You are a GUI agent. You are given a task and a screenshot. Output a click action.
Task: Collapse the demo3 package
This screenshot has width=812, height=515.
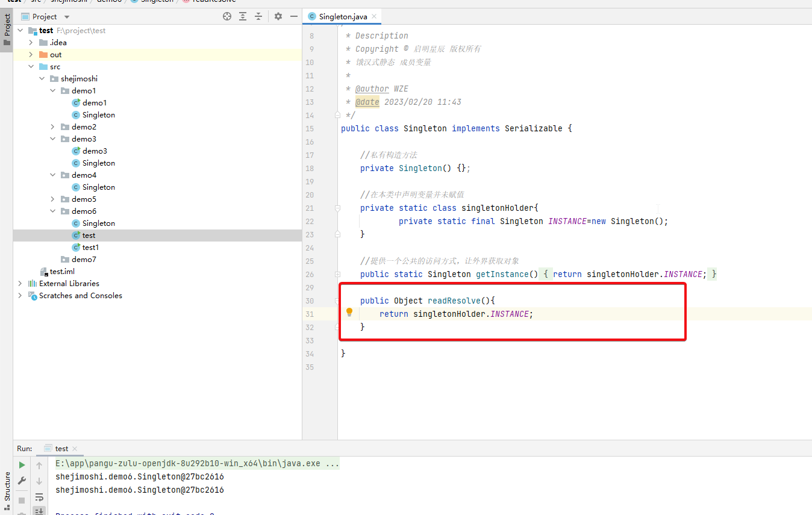[52, 139]
